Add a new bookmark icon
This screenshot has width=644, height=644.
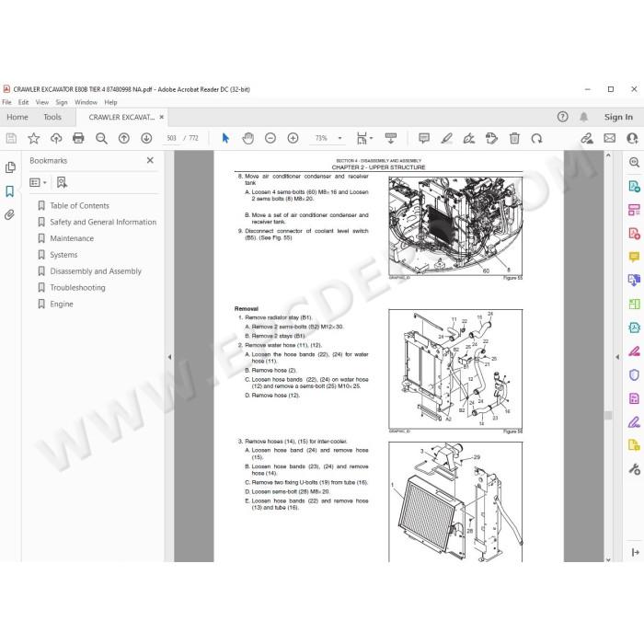(x=62, y=182)
